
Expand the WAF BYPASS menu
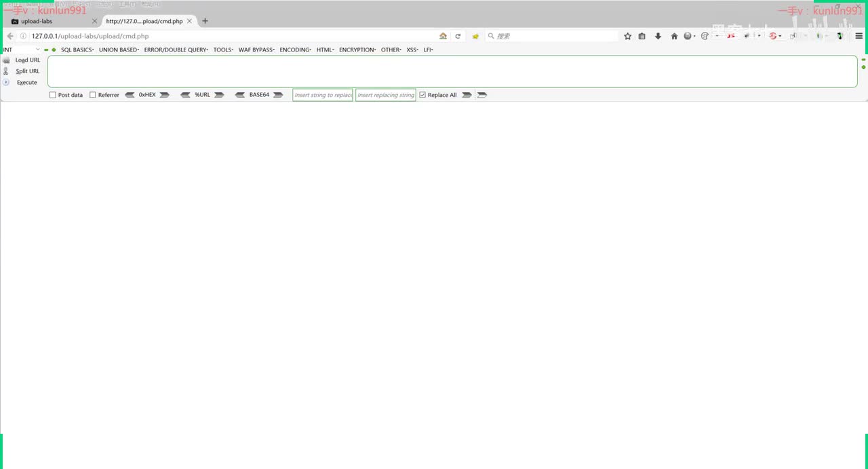point(256,49)
